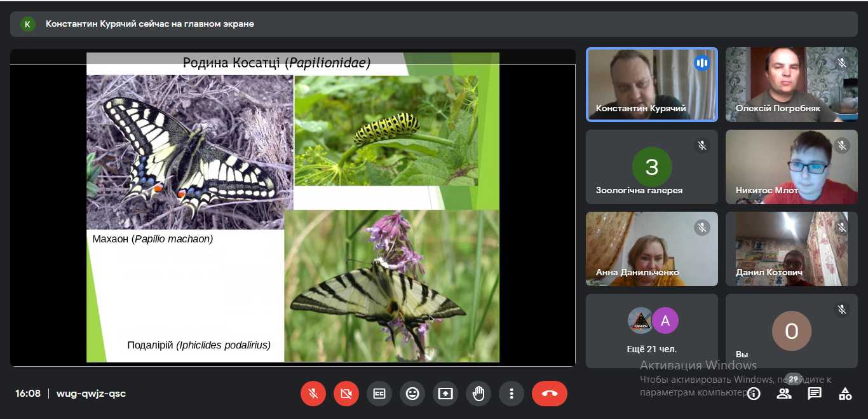Click the green 'K' presenter avatar in banner
Screen dimensions: 868x419
point(27,24)
